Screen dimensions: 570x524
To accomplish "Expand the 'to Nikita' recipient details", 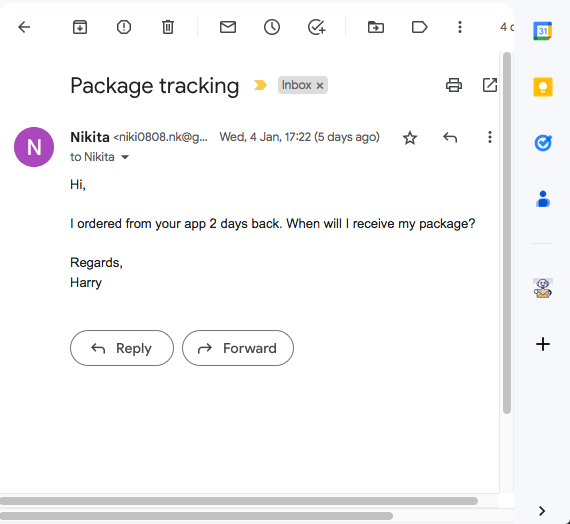I will 125,157.
